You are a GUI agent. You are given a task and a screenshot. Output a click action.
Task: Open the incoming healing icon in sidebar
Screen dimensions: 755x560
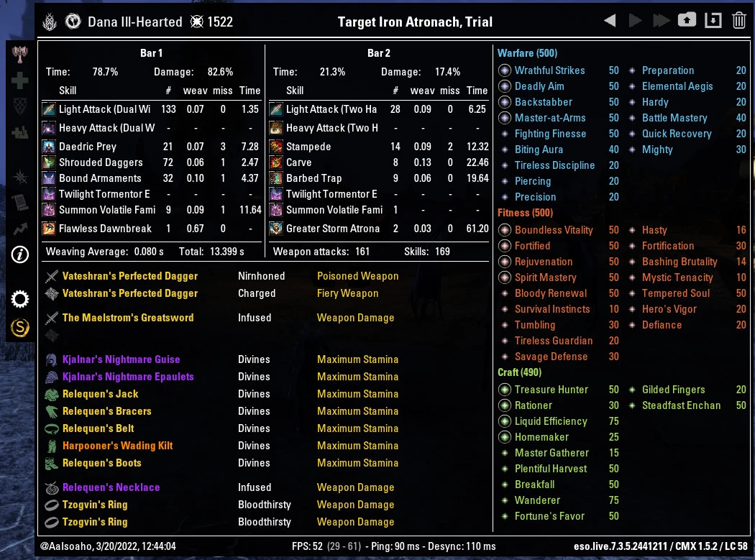pyautogui.click(x=19, y=132)
